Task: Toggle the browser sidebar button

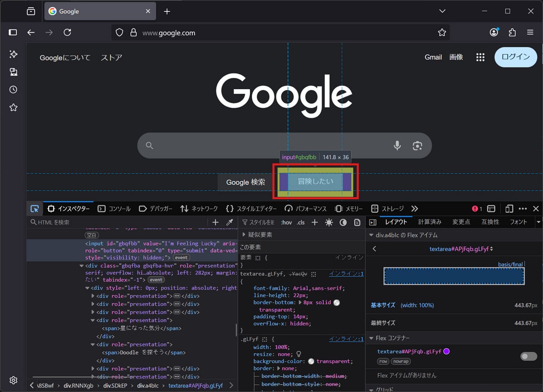Action: point(13,33)
